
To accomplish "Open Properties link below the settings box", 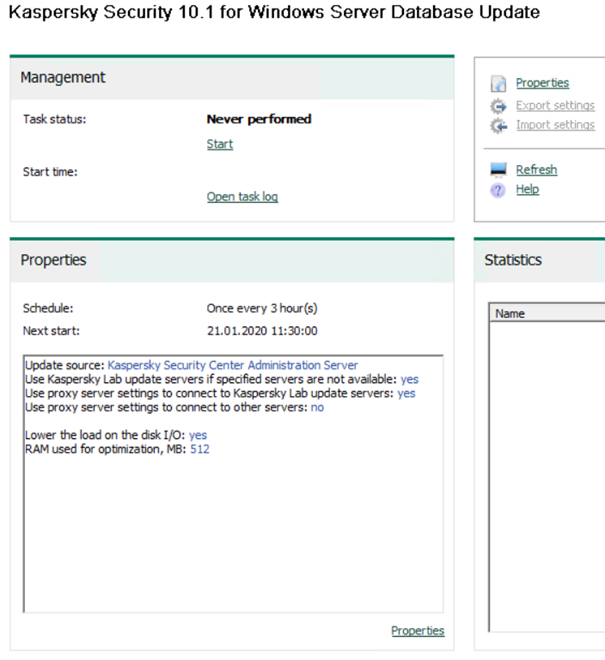I will (x=418, y=631).
